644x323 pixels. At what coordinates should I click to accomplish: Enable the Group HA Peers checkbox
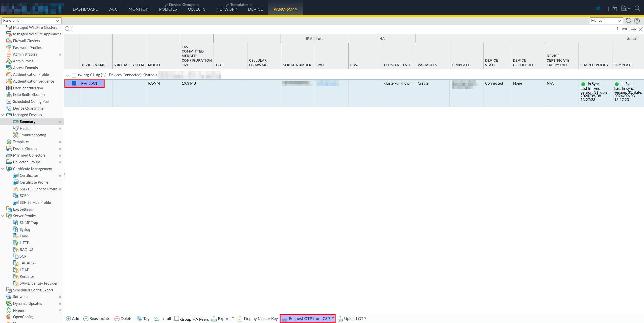[177, 318]
